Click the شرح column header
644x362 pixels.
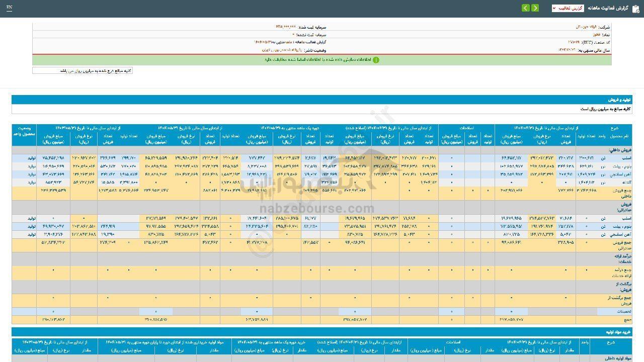[x=625, y=128]
